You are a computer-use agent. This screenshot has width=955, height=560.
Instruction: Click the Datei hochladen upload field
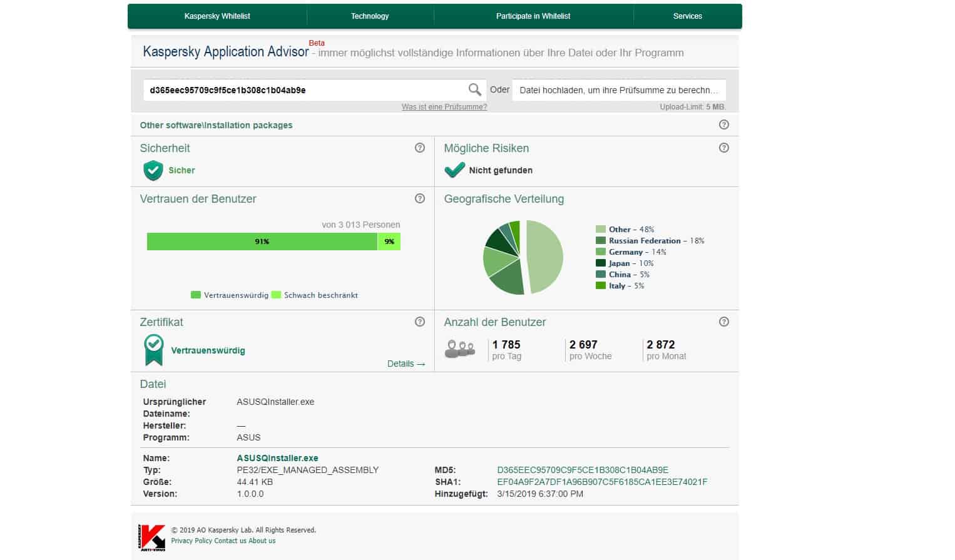(x=619, y=90)
